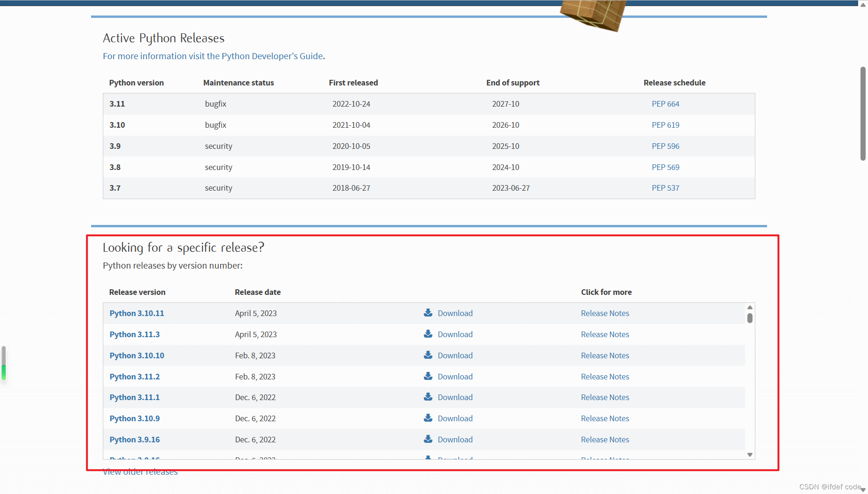The width and height of the screenshot is (868, 494).
Task: Open the Python 3.10.10 release page
Action: pos(137,355)
